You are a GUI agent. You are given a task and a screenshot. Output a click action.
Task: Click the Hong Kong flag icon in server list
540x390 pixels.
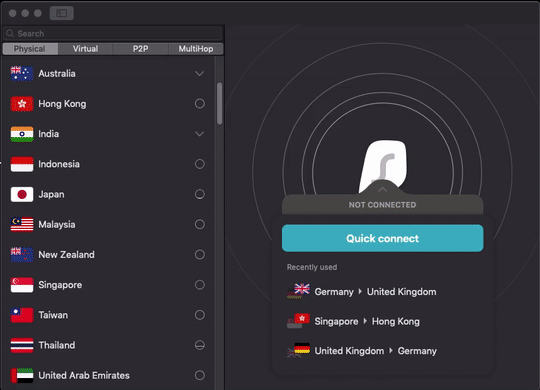click(x=22, y=104)
